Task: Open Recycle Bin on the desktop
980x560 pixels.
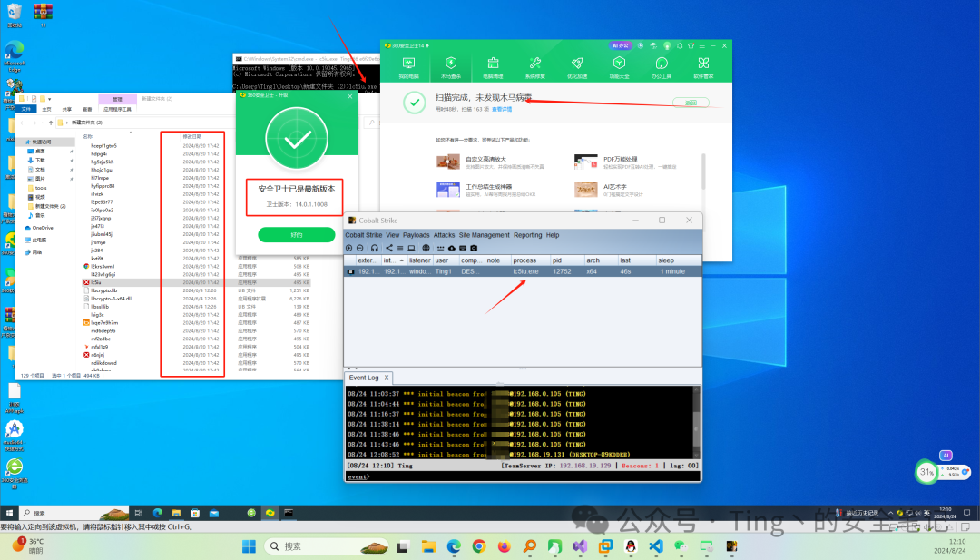Action: click(x=14, y=15)
